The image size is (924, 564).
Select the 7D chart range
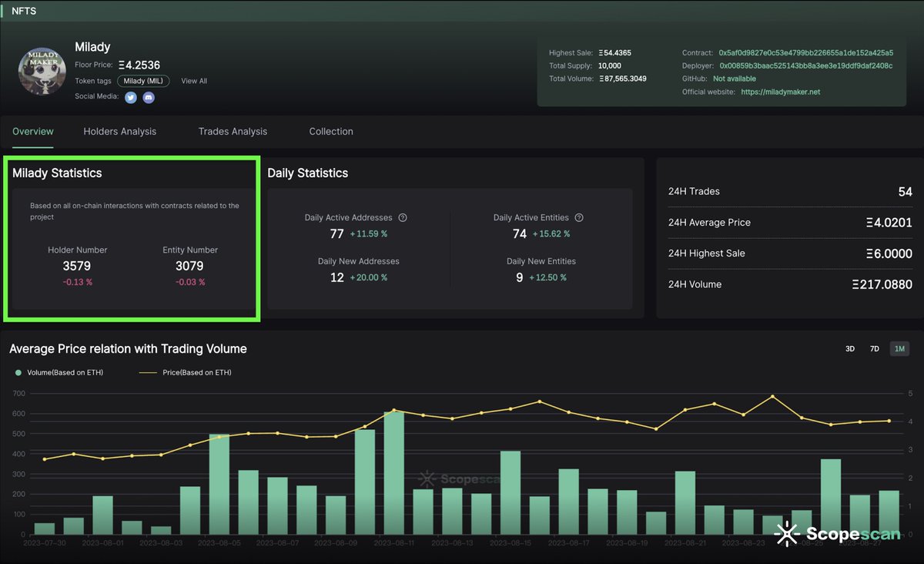(x=875, y=349)
